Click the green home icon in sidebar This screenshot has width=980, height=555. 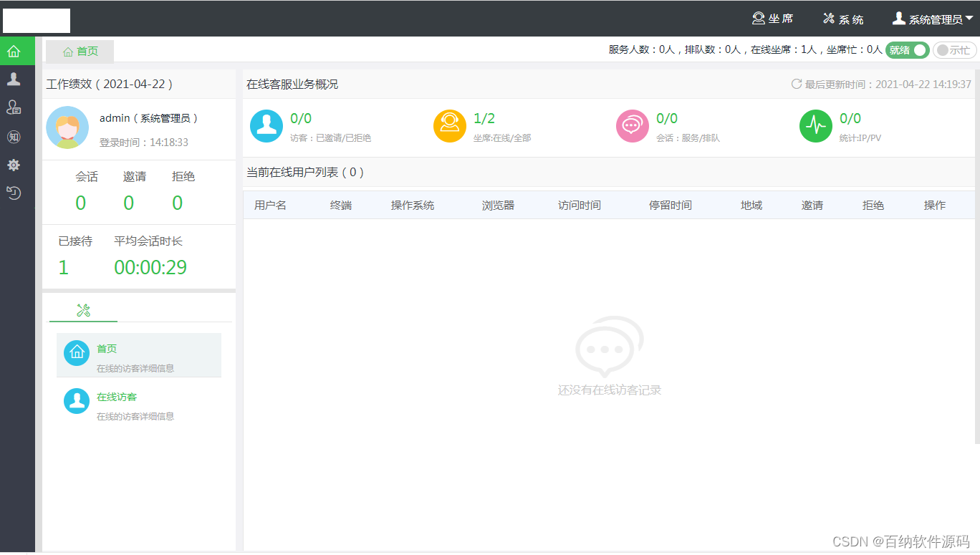[x=14, y=52]
